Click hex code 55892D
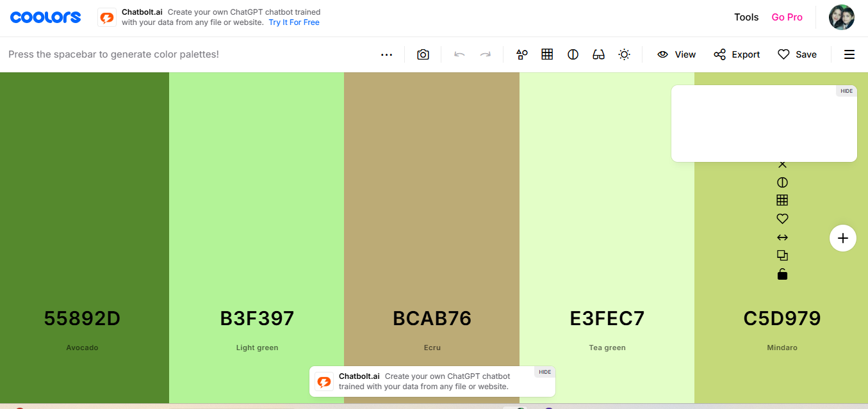 point(82,318)
